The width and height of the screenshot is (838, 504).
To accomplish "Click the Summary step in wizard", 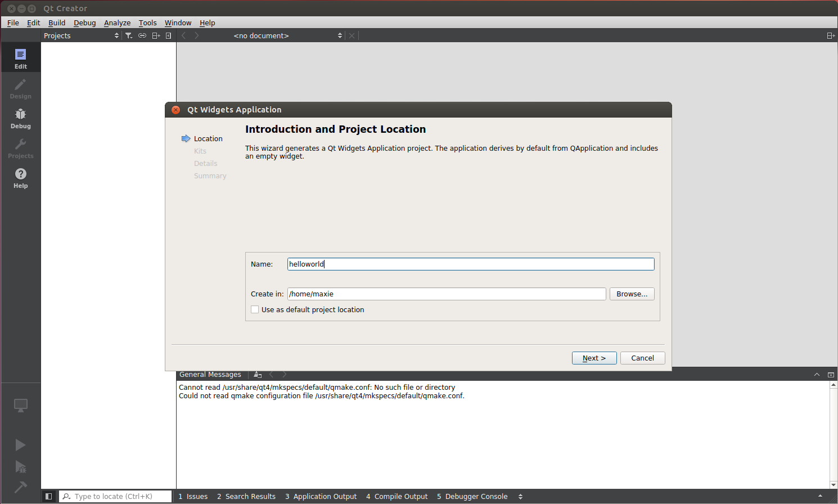I will pyautogui.click(x=210, y=175).
